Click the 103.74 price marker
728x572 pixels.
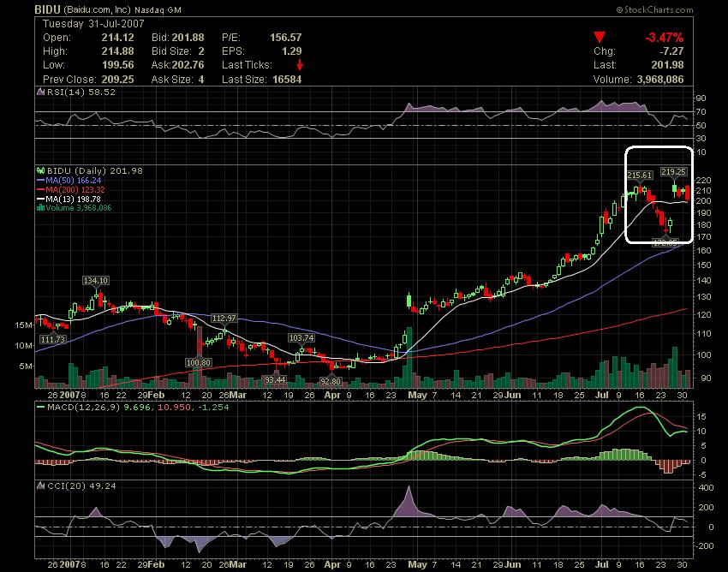[301, 338]
